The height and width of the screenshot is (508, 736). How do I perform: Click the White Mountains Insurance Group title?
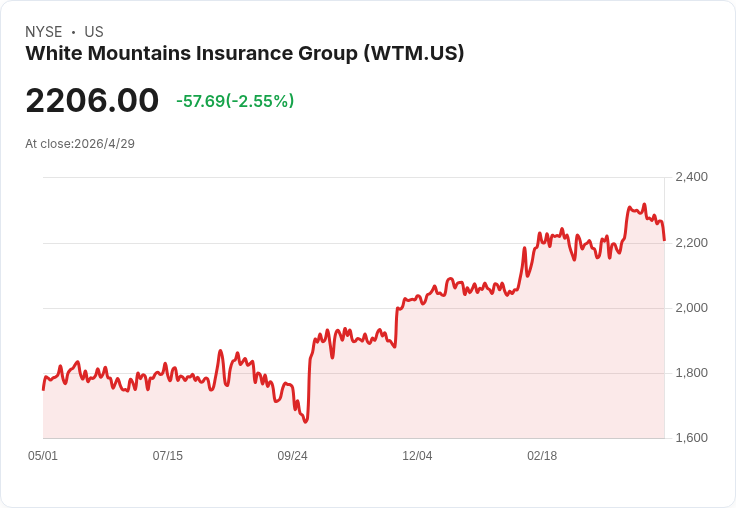coord(245,53)
